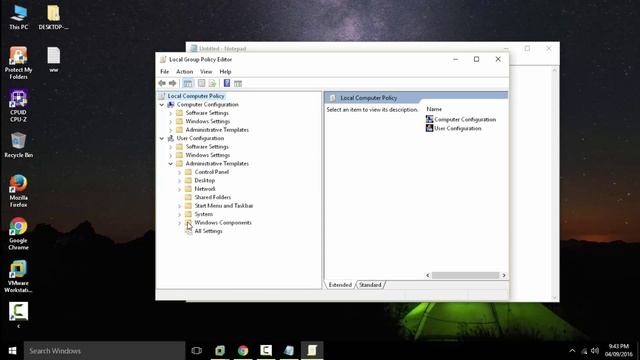Select User Configuration in the tree
640x360 pixels.
[200, 138]
